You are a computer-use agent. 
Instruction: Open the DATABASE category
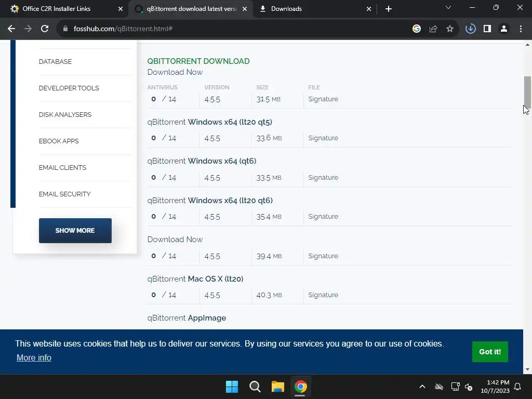55,62
